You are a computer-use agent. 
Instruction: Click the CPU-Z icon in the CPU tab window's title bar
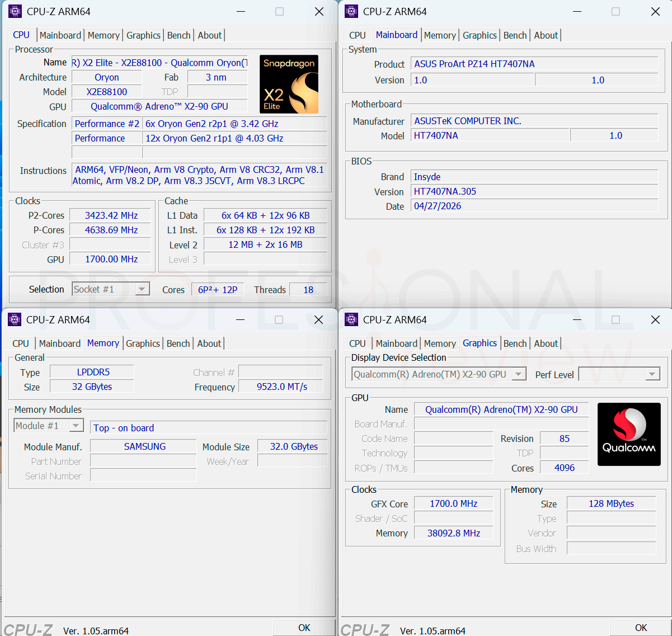point(15,11)
